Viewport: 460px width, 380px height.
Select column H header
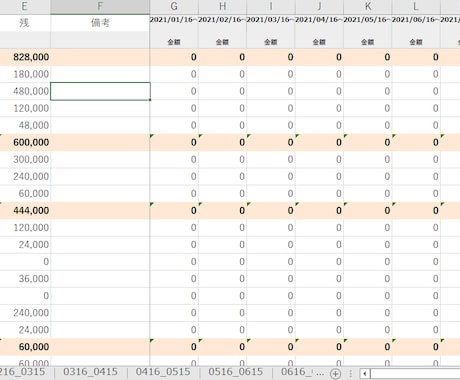pos(222,6)
